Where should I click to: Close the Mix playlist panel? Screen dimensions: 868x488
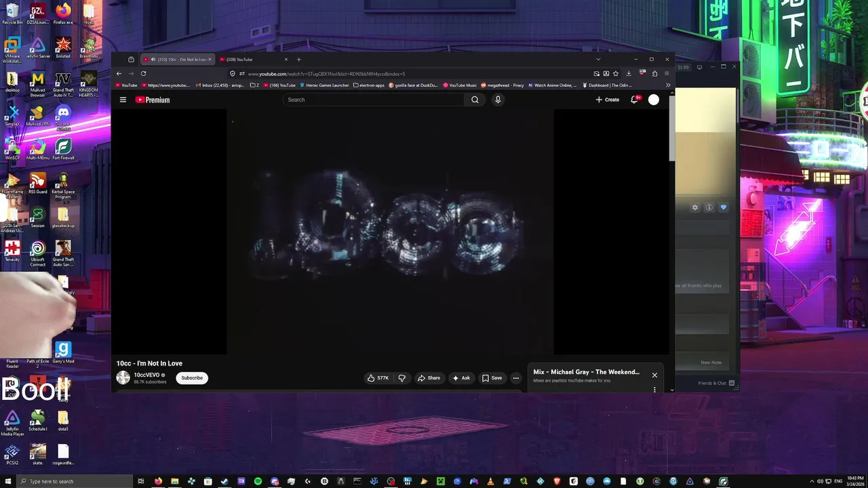pyautogui.click(x=654, y=375)
